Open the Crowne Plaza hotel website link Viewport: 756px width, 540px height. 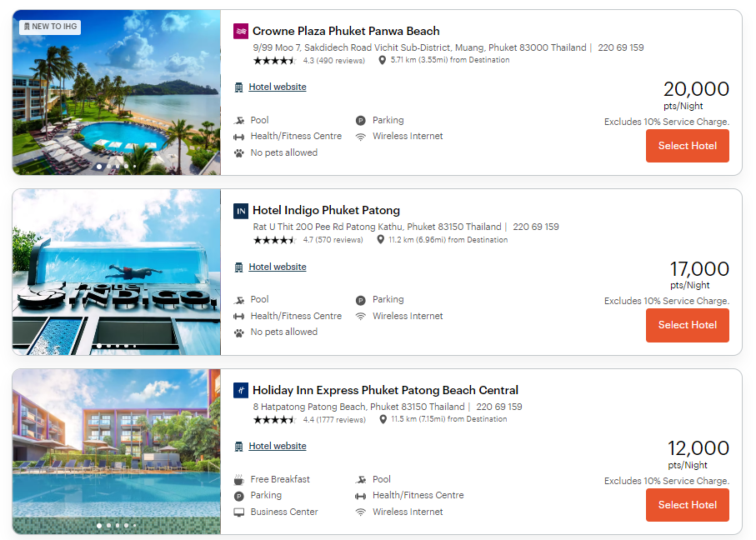[x=277, y=87]
